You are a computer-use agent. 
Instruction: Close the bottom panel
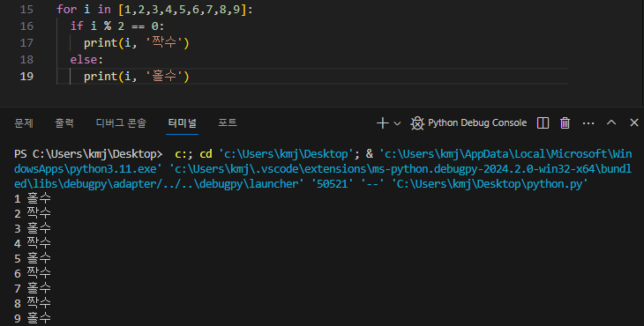tap(634, 122)
